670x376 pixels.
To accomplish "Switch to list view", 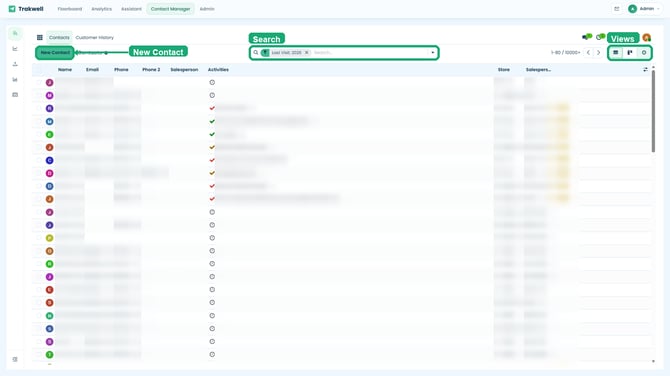I will [616, 53].
